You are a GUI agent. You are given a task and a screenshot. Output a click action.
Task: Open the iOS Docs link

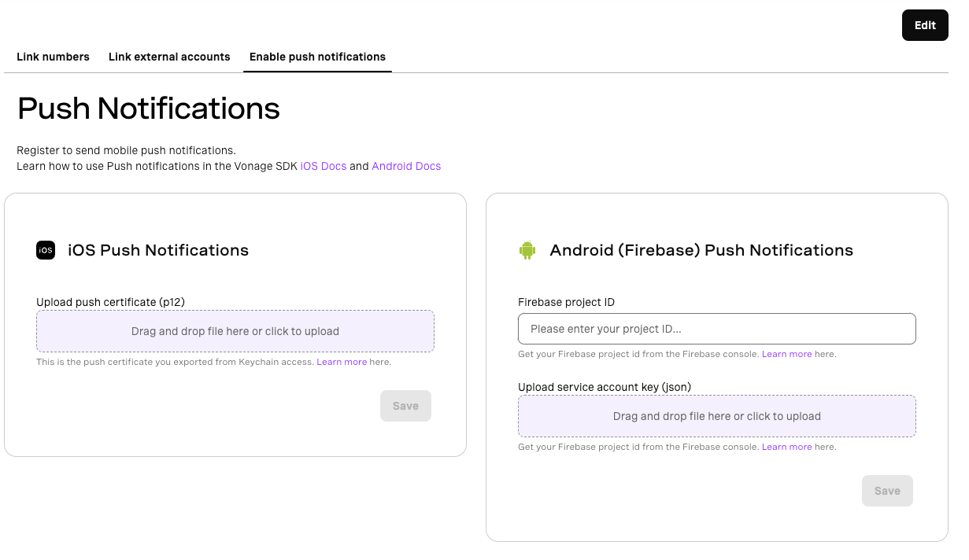[x=324, y=166]
